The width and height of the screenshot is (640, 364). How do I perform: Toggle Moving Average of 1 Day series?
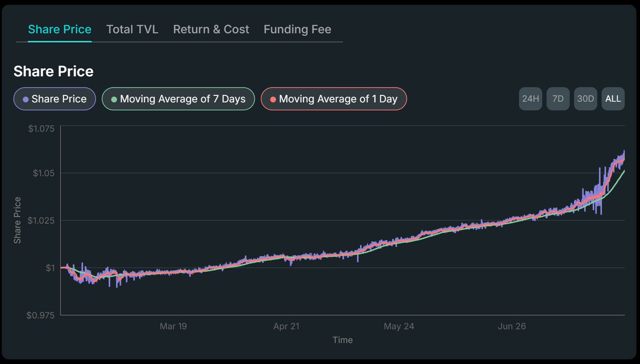[x=334, y=99]
